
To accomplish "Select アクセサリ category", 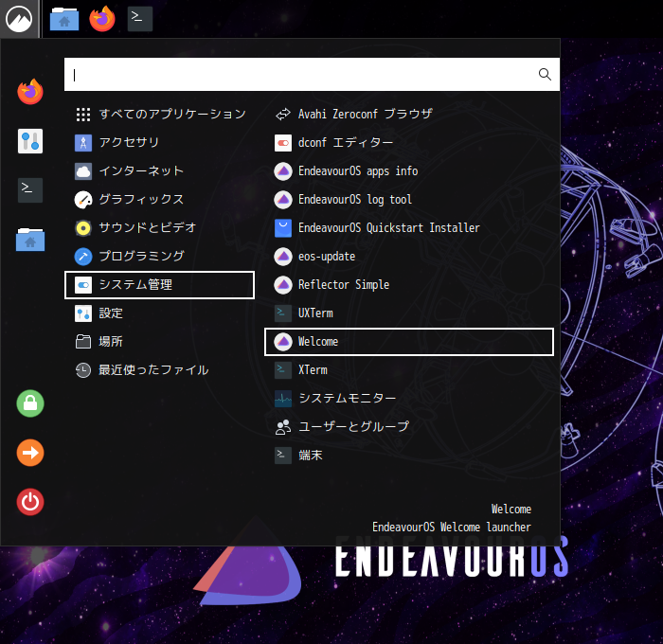I will pos(159,142).
